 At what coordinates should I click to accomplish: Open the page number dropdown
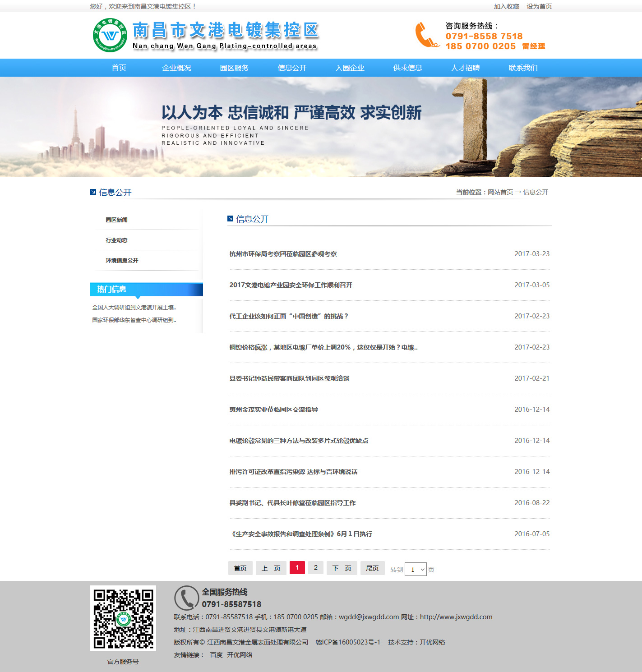pyautogui.click(x=416, y=569)
